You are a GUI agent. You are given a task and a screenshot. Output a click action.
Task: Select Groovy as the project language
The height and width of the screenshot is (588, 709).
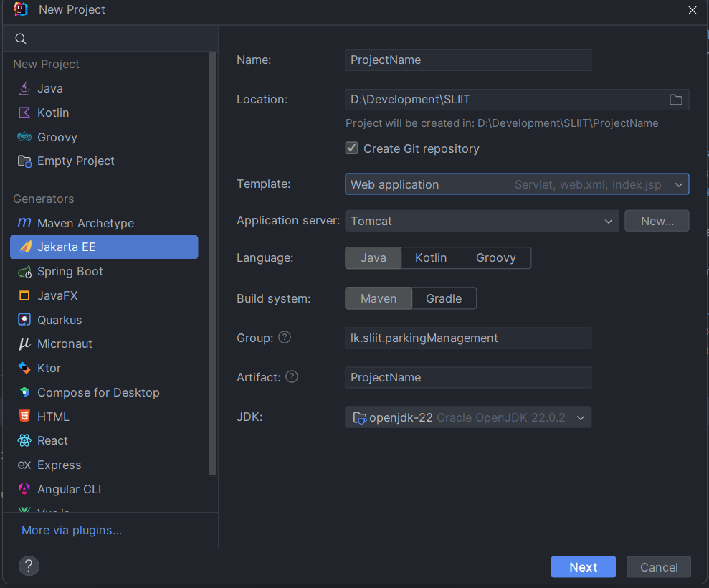495,258
